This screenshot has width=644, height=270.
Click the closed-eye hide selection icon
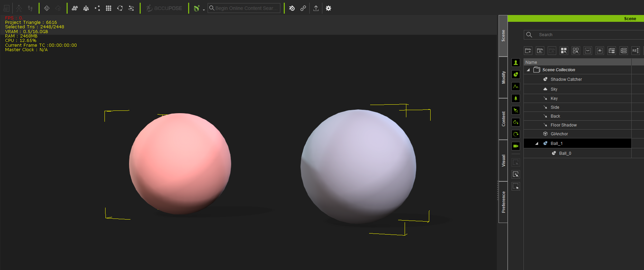[x=588, y=51]
